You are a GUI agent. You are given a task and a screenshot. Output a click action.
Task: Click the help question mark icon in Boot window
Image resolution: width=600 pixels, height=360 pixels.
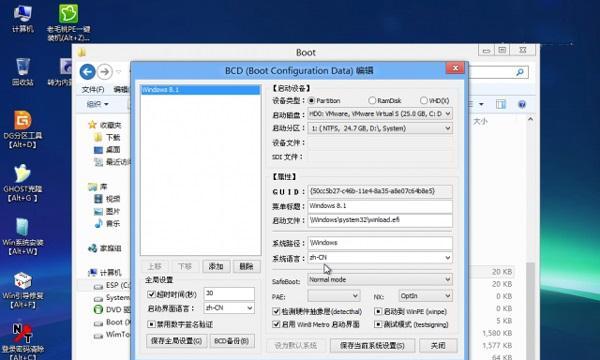[x=522, y=104]
